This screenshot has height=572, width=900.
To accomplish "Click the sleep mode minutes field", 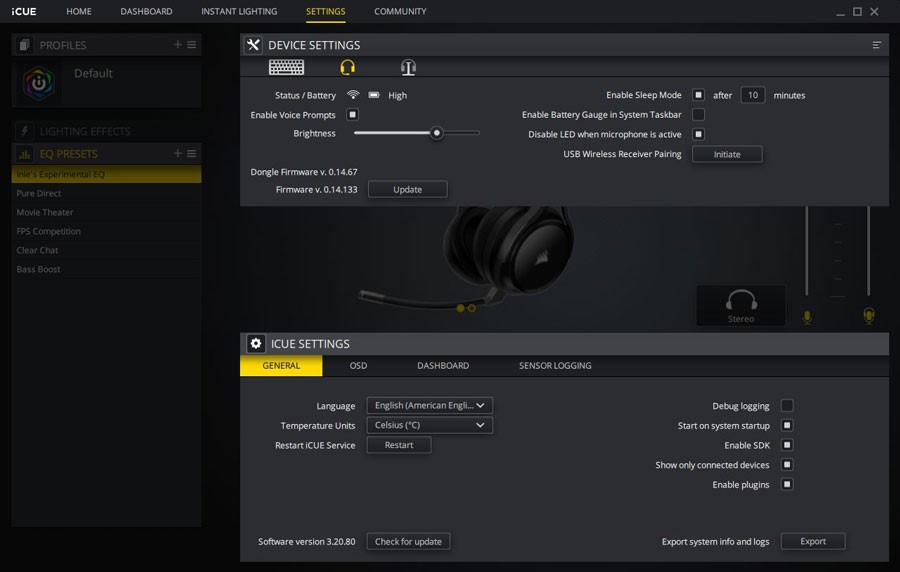I will [752, 95].
